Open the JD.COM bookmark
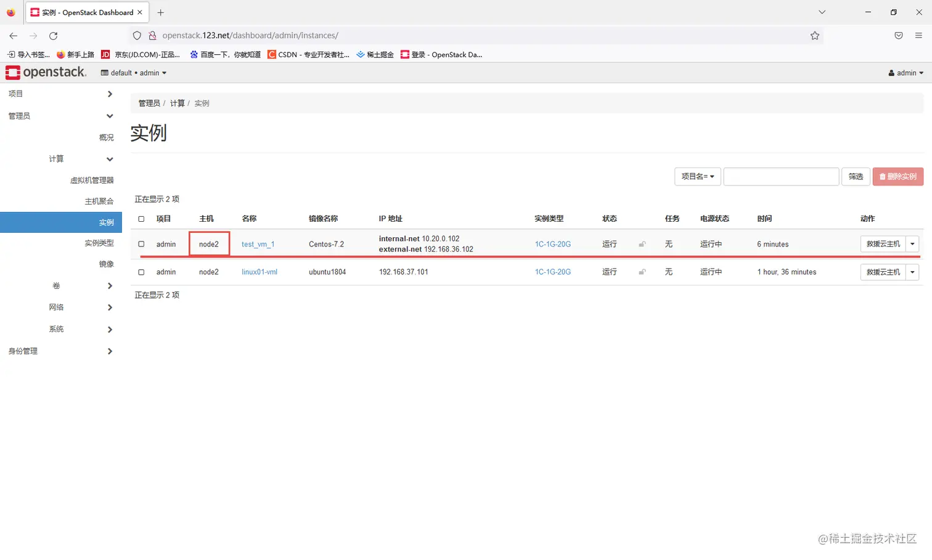Image resolution: width=932 pixels, height=560 pixels. tap(141, 55)
